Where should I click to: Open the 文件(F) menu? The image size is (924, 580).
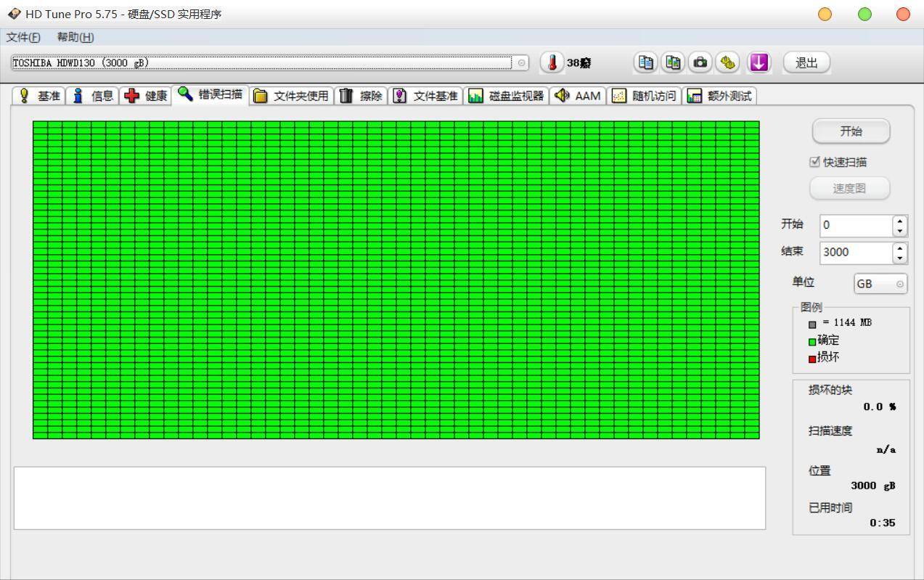click(23, 37)
